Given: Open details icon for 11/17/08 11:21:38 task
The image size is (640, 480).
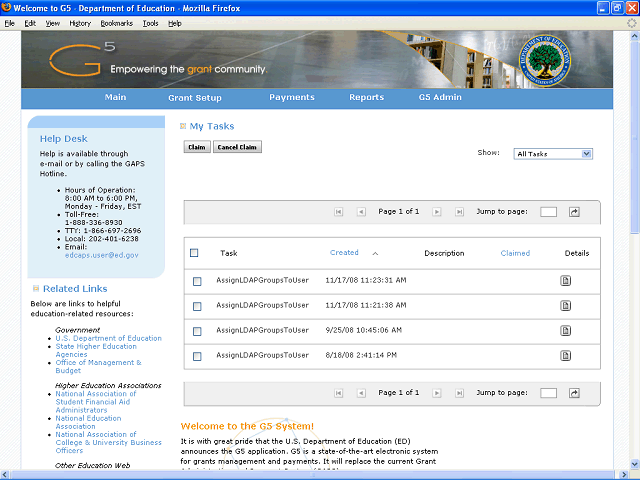Looking at the screenshot, I should pos(565,306).
